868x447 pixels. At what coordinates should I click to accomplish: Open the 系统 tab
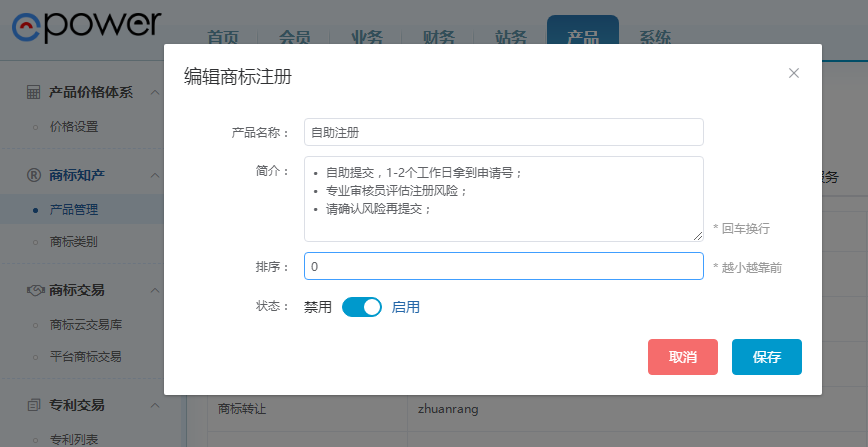[x=655, y=37]
